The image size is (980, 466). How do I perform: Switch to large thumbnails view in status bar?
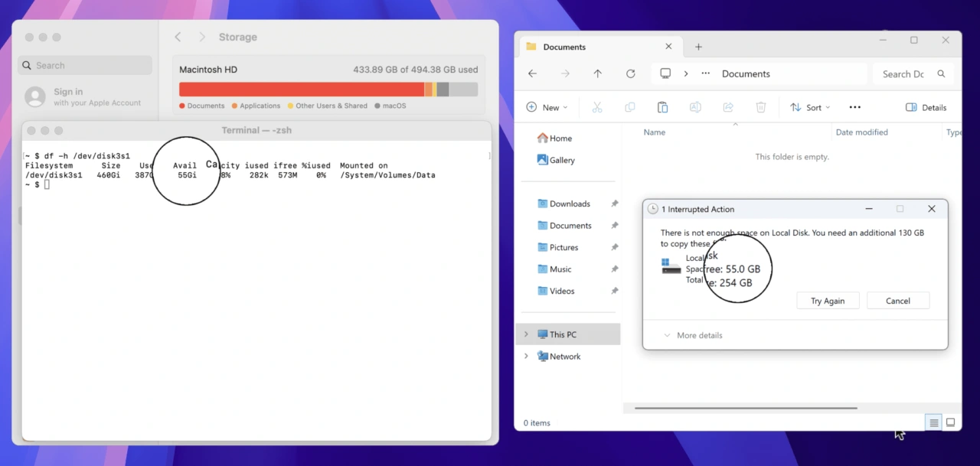coord(950,422)
